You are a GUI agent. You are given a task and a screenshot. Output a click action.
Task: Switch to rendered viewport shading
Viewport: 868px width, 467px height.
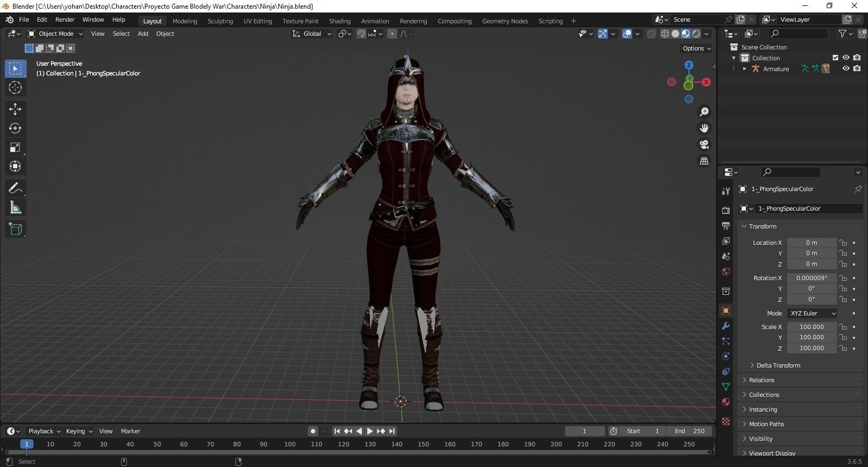tap(696, 34)
